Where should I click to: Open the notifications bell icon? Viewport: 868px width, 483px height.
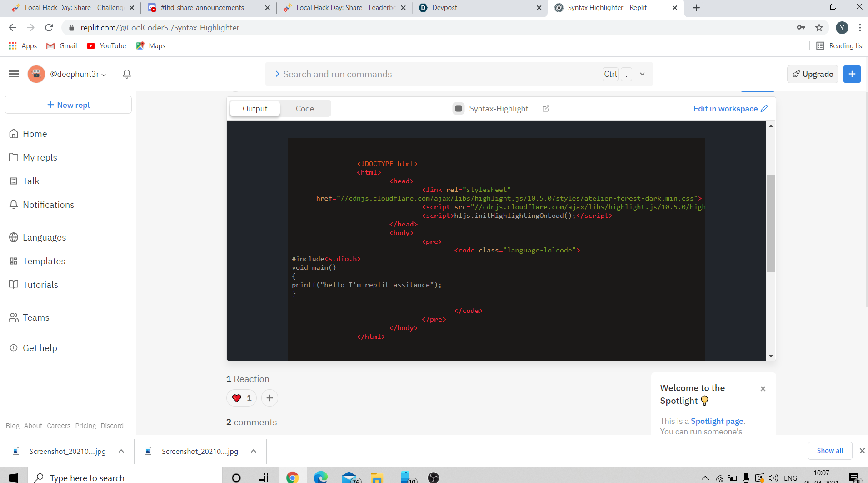[127, 74]
